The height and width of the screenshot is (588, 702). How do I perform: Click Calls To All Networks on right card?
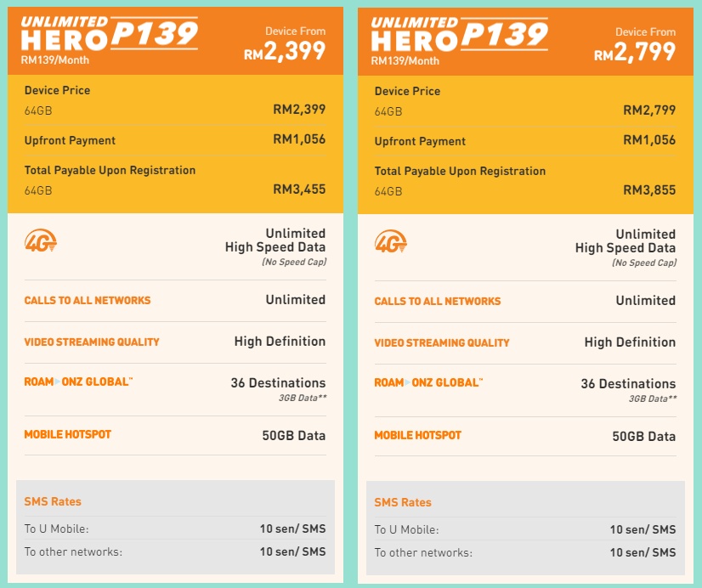point(438,301)
